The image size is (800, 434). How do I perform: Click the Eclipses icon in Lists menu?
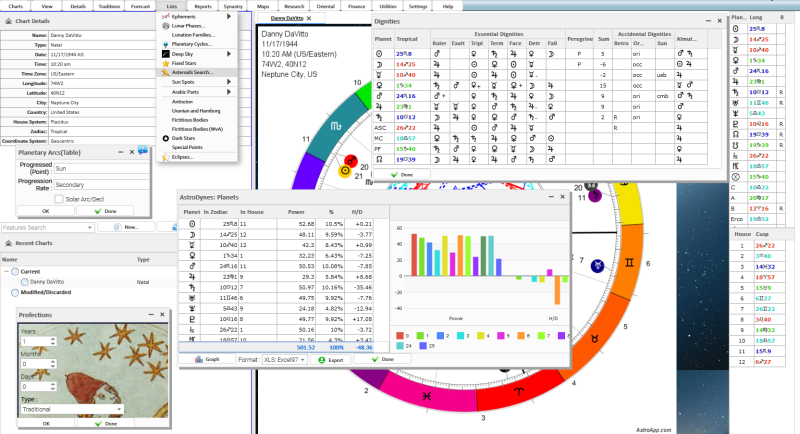point(165,156)
